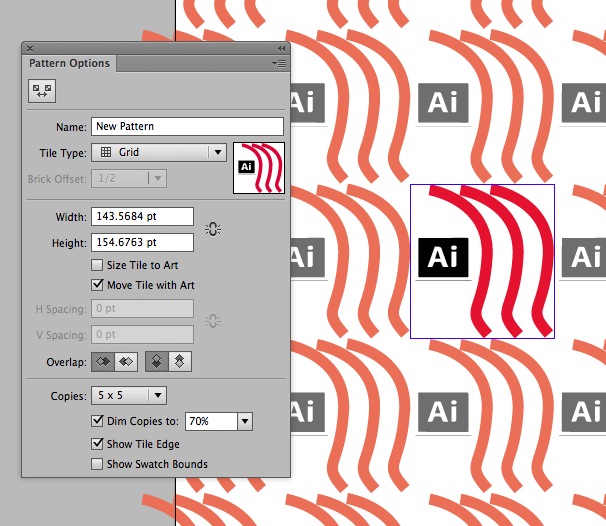The image size is (606, 526).
Task: Open the disabled Brick Offset dropdown
Action: pos(129,178)
